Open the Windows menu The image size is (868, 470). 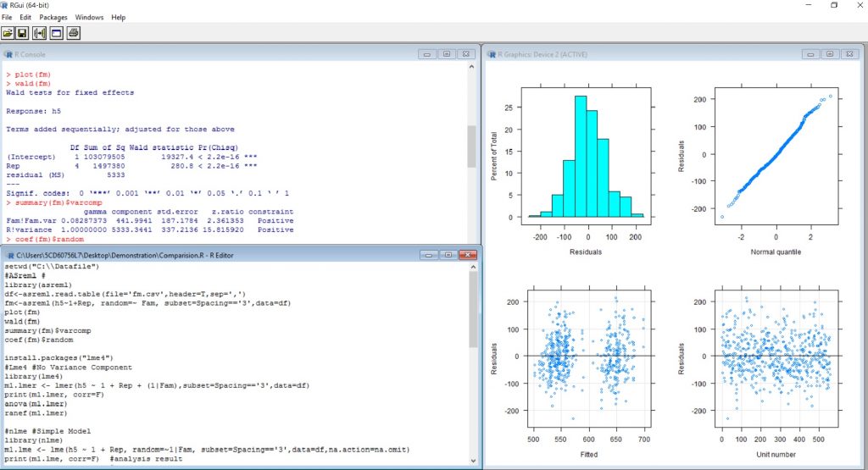coord(89,17)
